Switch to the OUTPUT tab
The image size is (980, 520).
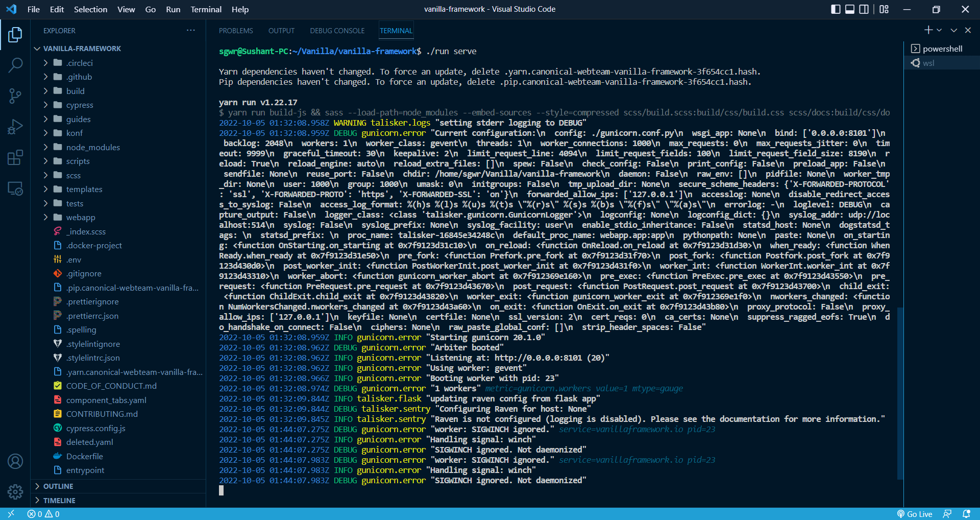tap(281, 31)
